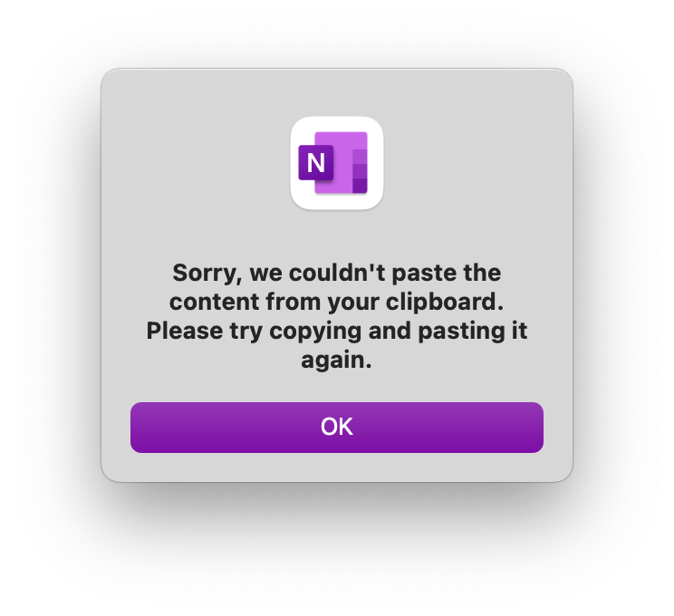
Task: Click the word "again." in message
Action: click(336, 361)
